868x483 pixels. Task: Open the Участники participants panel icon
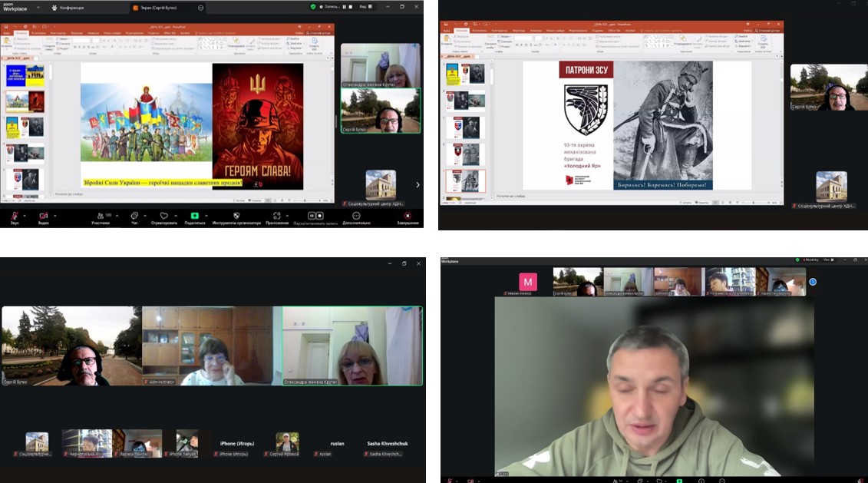[x=101, y=216]
